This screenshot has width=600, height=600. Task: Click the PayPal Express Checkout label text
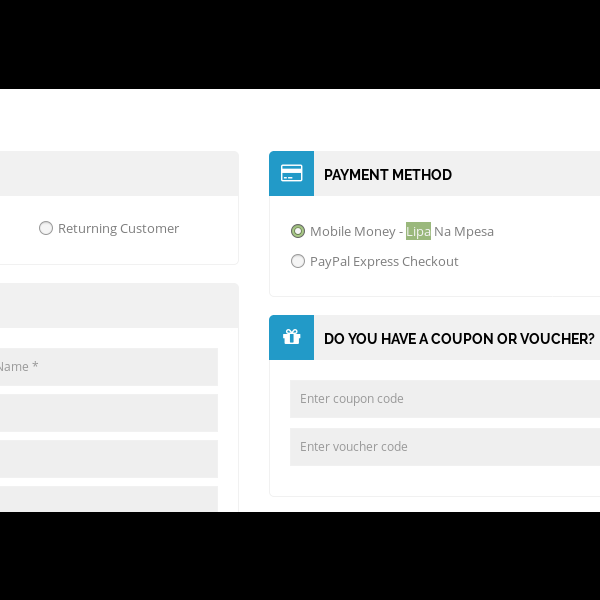tap(384, 261)
